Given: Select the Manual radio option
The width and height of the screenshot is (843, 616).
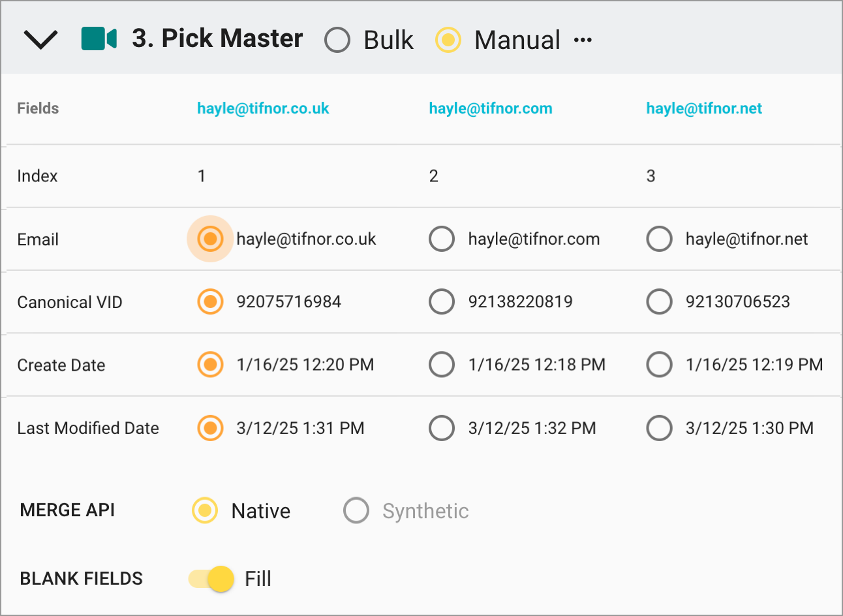Looking at the screenshot, I should coord(448,40).
